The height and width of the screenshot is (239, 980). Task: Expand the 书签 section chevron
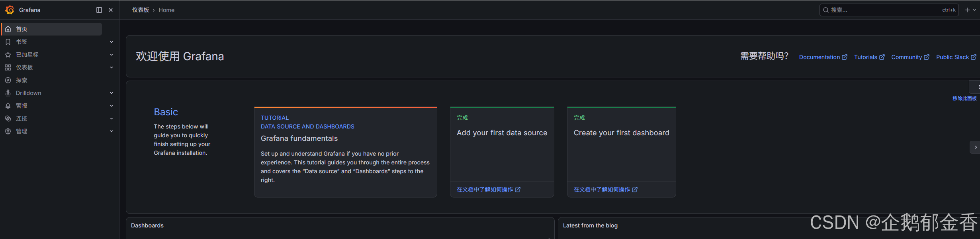click(x=111, y=42)
